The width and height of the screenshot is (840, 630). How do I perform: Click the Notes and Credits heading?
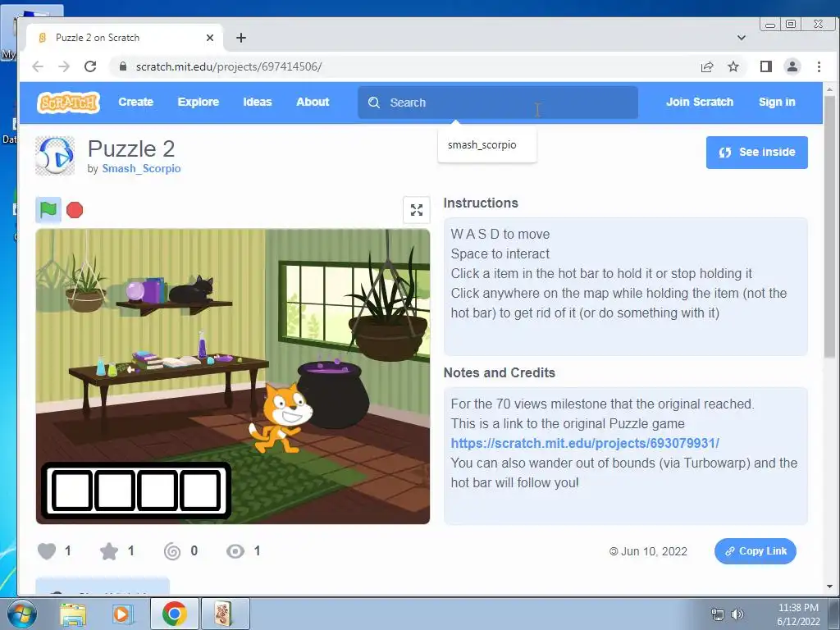500,373
